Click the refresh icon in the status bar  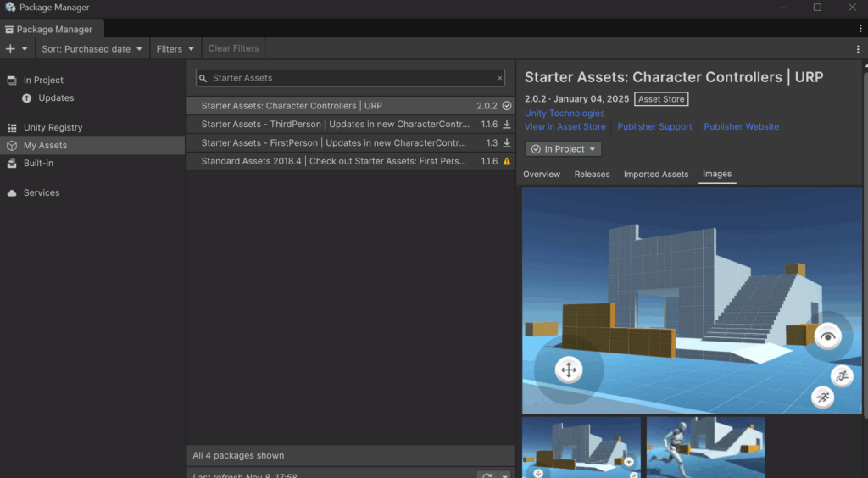pos(487,476)
